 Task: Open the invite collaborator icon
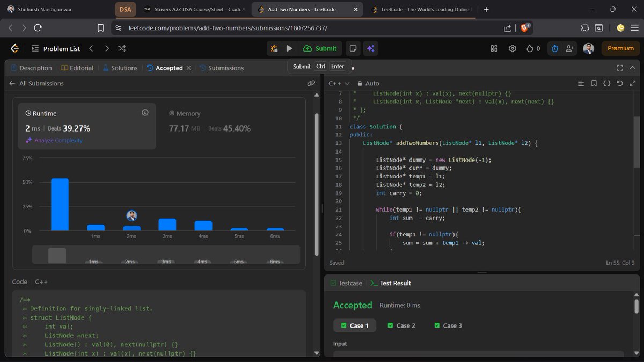click(571, 48)
